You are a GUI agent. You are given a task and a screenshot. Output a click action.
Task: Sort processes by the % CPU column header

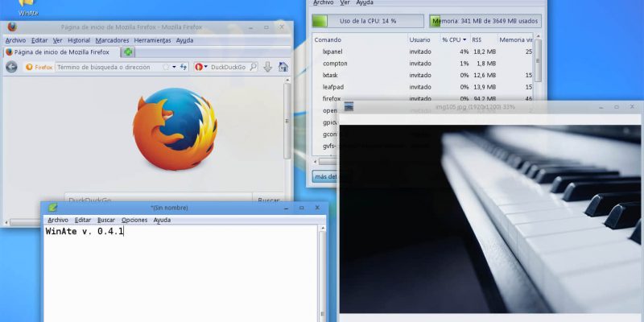point(454,39)
